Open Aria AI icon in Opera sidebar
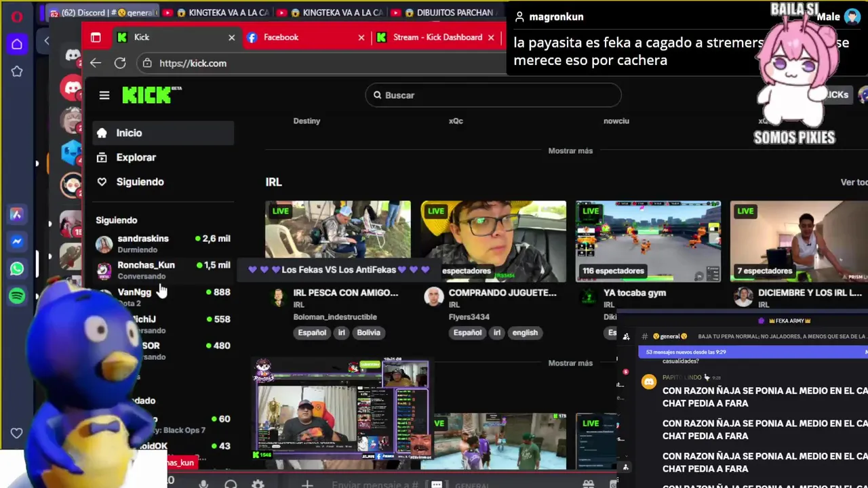This screenshot has height=488, width=868. pos(17,214)
